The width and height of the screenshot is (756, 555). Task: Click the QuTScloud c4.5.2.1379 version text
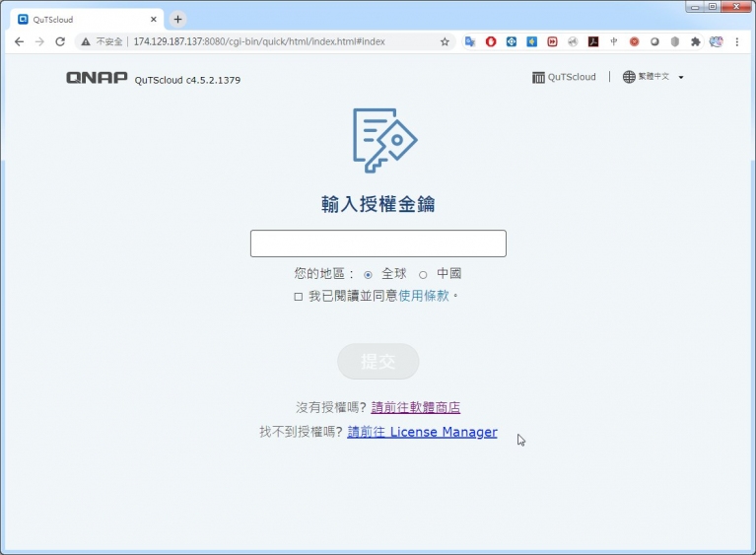point(187,80)
